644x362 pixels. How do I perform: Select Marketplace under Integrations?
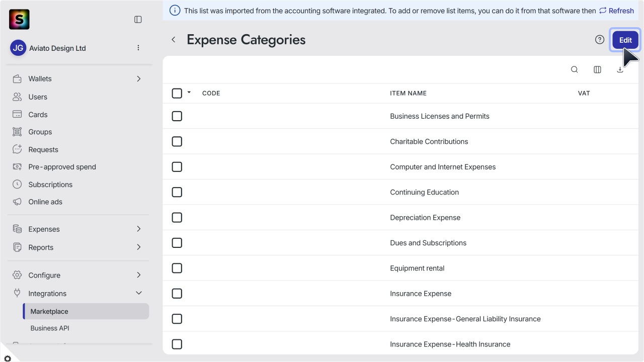point(86,311)
